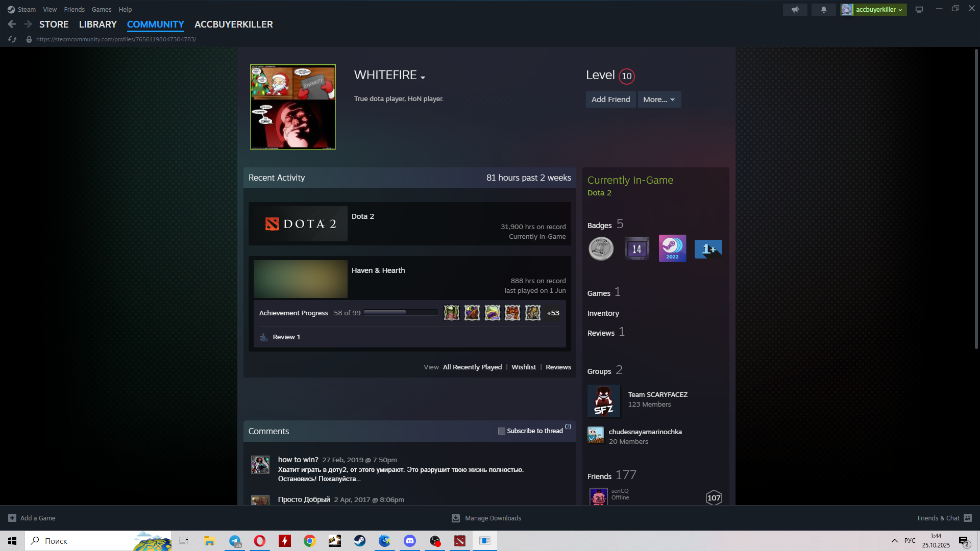Open the Team SCARYFACEZ group avatar
The image size is (980, 551).
pos(603,401)
